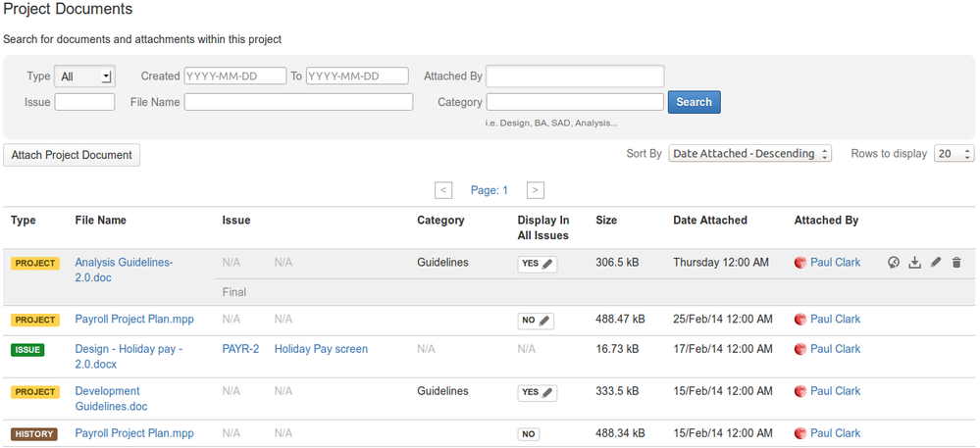This screenshot has width=980, height=448.
Task: Click the HISTORY type badge
Action: click(x=33, y=434)
